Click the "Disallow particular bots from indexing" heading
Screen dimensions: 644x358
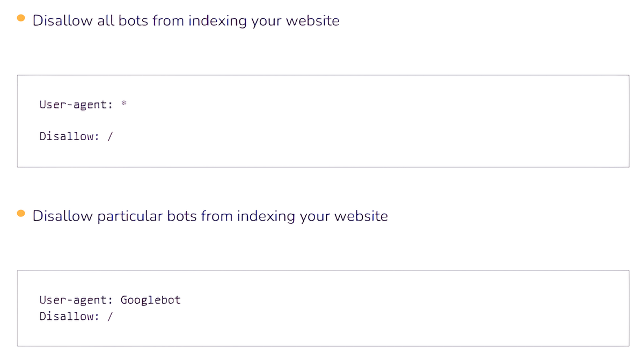tap(210, 216)
